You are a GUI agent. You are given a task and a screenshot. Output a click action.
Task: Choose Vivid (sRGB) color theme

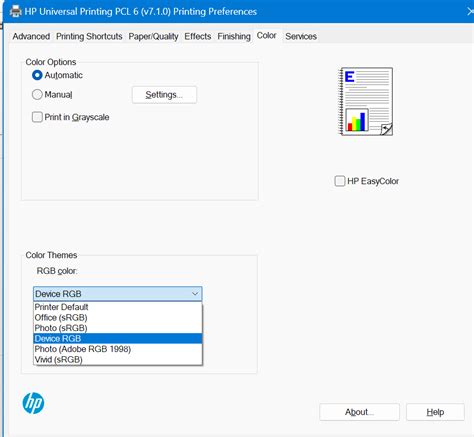tap(118, 360)
